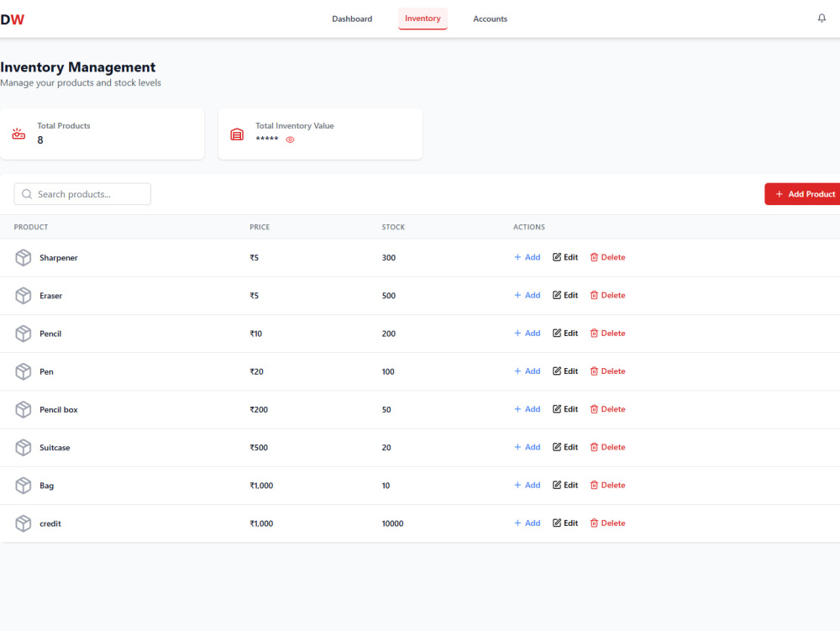Click the Total Inventory Value warehouse icon
The height and width of the screenshot is (631, 840).
(x=237, y=134)
